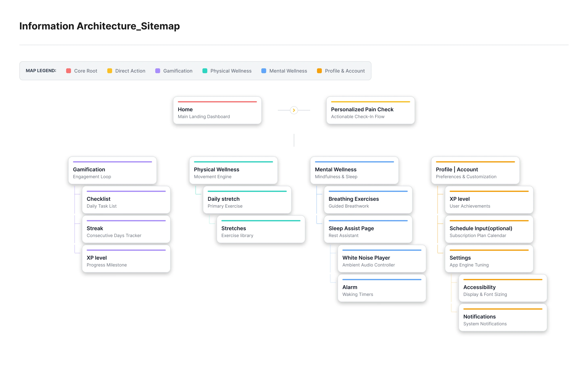Image resolution: width=588 pixels, height=387 pixels.
Task: Click the arrow circle between Home and Pain Check
Action: [294, 110]
